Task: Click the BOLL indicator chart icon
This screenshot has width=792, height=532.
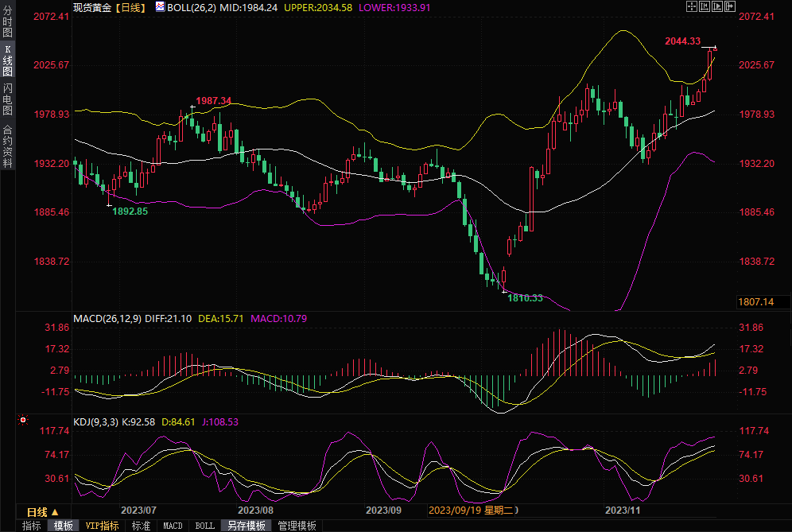Action: [x=160, y=6]
